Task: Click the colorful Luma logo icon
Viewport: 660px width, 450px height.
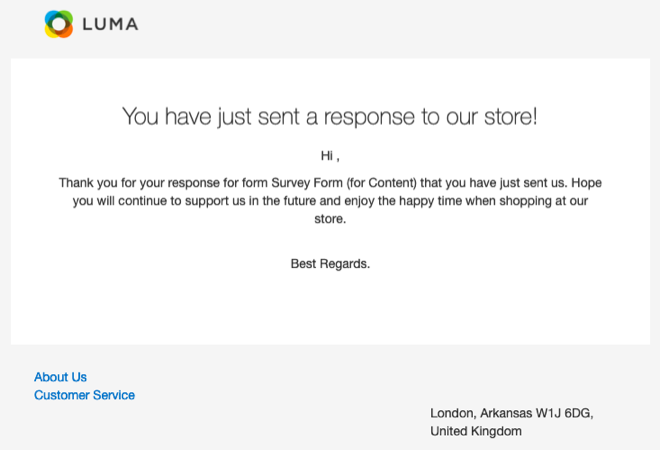Action: pos(59,24)
